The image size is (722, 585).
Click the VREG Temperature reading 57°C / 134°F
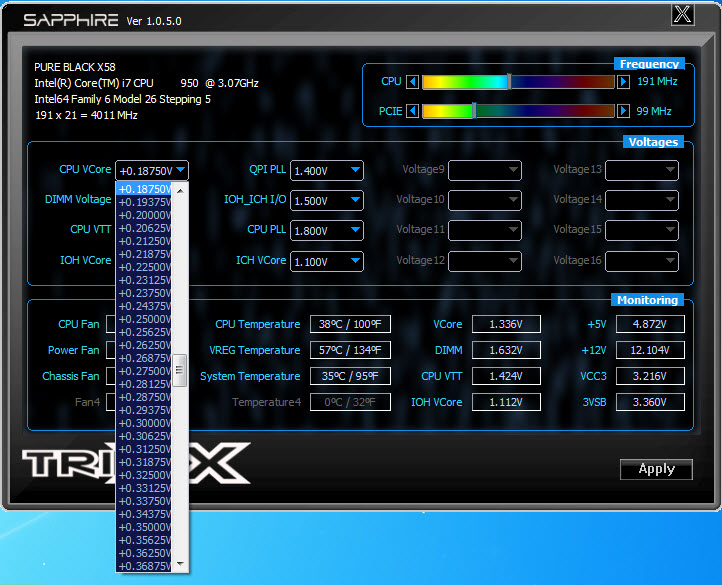tap(350, 350)
